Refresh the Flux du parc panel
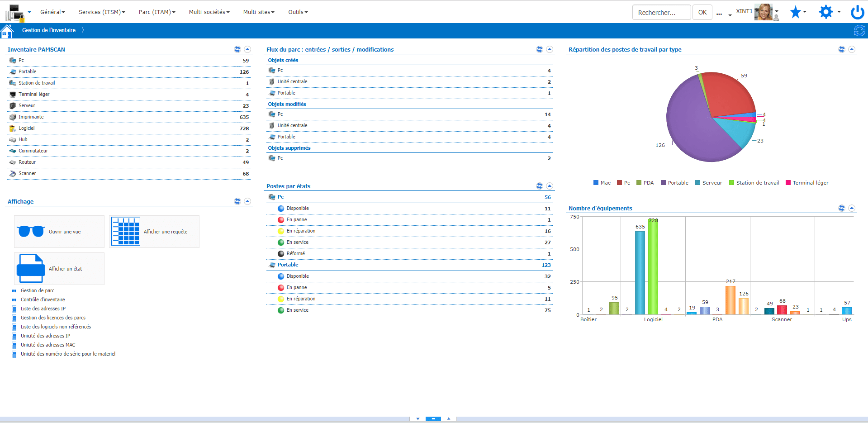Screen dimensions: 868x423 (x=540, y=49)
